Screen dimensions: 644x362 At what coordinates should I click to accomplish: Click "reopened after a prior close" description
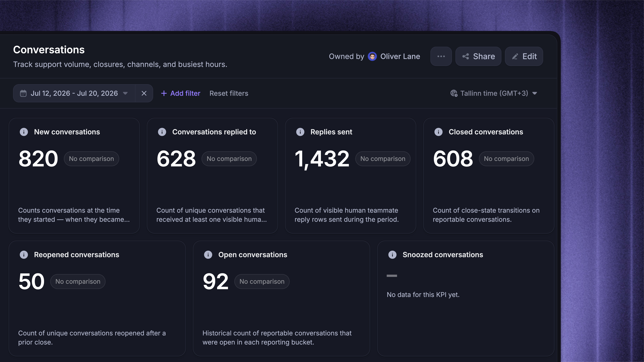tap(92, 338)
